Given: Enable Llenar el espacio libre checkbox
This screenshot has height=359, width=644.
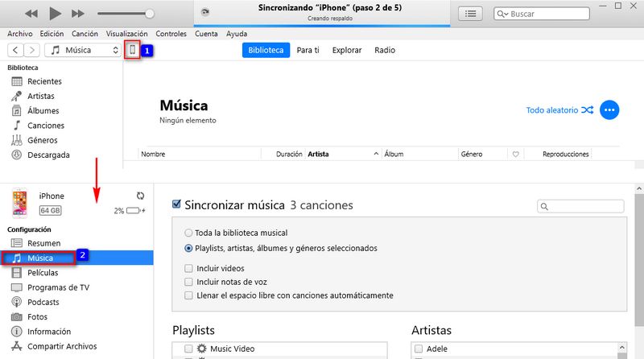Looking at the screenshot, I should [188, 295].
